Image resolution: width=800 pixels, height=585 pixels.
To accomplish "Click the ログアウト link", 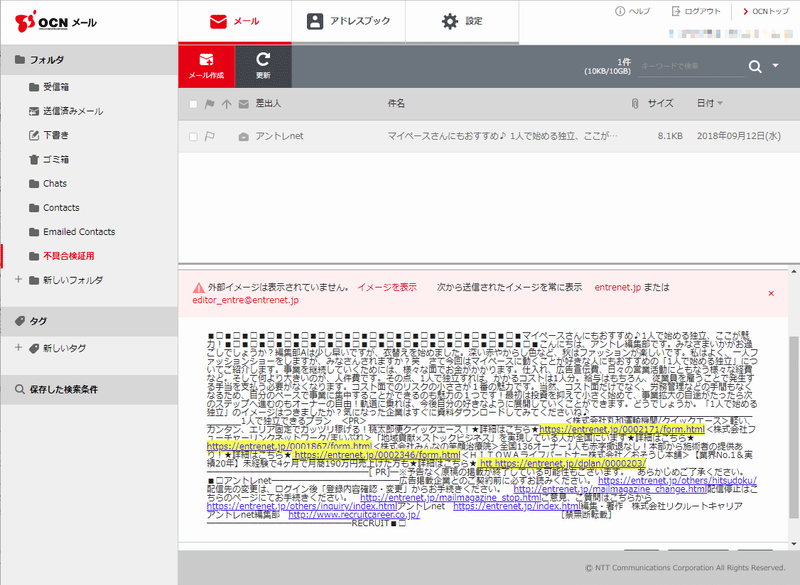I will [696, 11].
